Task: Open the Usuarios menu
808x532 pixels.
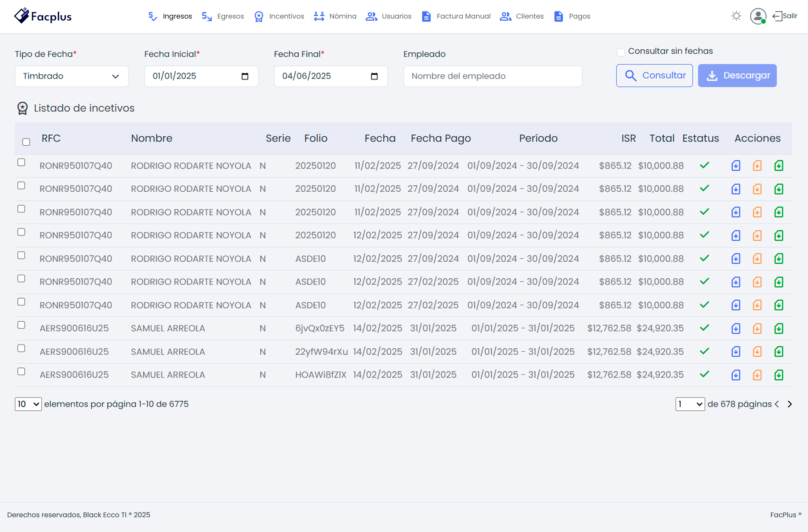Action: coord(389,16)
